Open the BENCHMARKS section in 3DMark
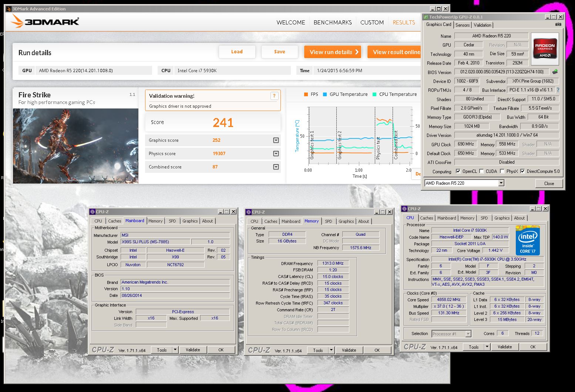 [333, 23]
